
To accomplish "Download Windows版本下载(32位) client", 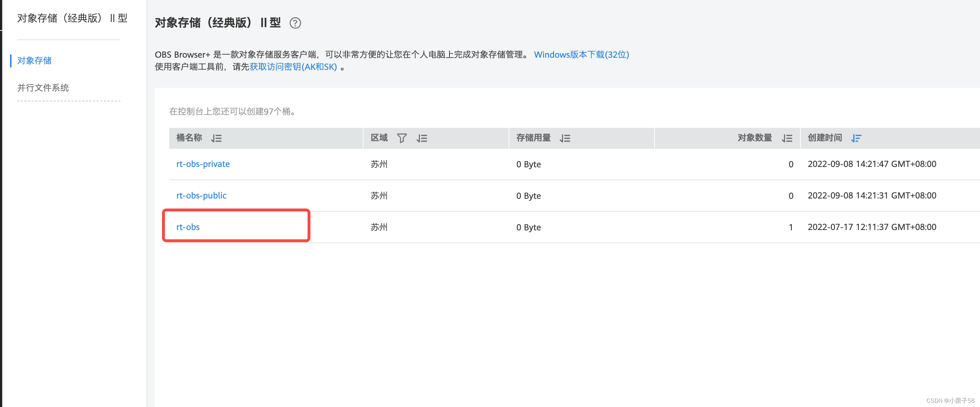I will pyautogui.click(x=581, y=54).
